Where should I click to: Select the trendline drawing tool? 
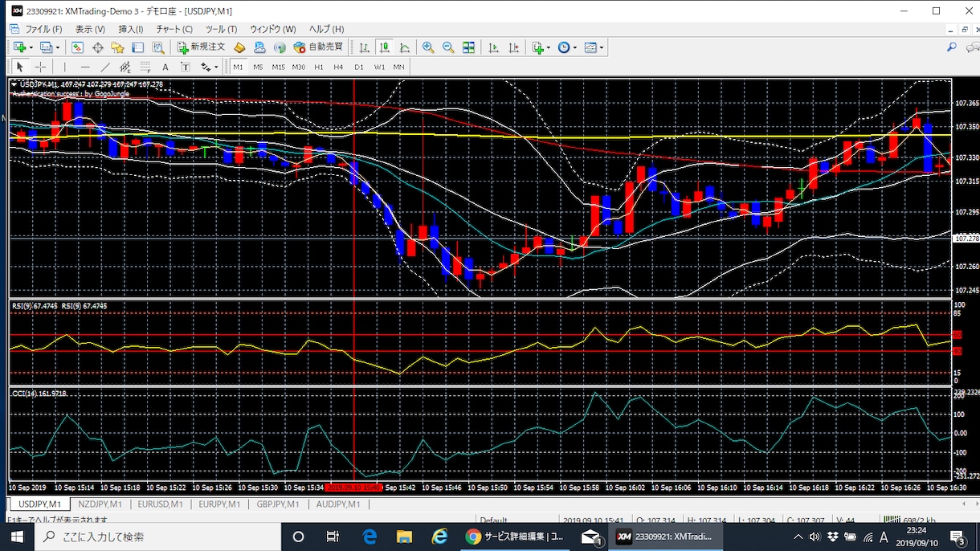coord(105,67)
